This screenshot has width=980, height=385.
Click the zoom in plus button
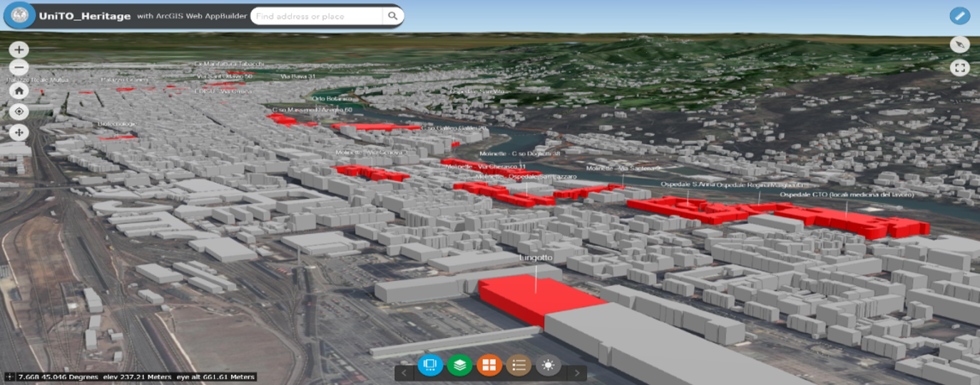coord(19,50)
